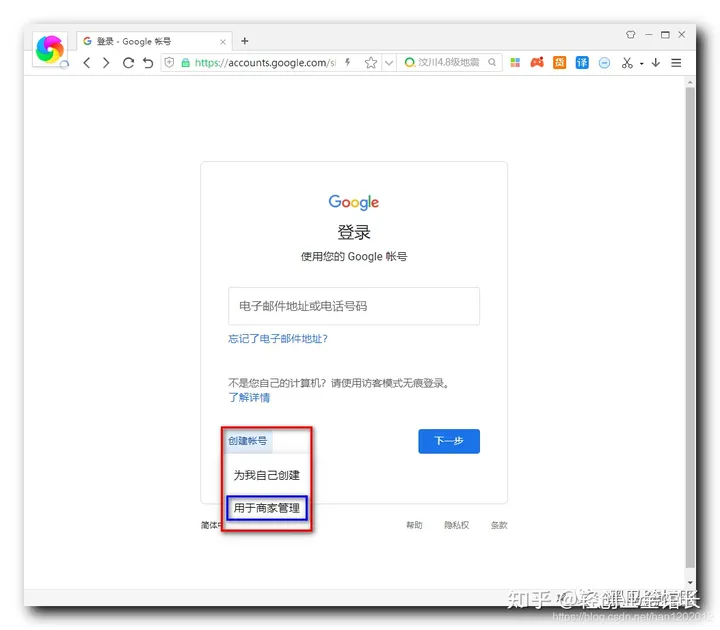Open the hamburger main menu
The height and width of the screenshot is (630, 720).
click(x=676, y=62)
